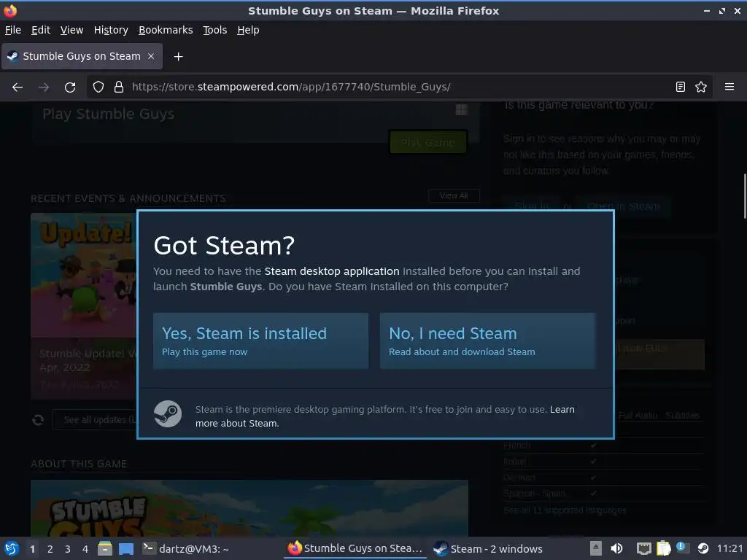Open the update notifier tray icon
Screen dimensions: 747x560
(682, 548)
